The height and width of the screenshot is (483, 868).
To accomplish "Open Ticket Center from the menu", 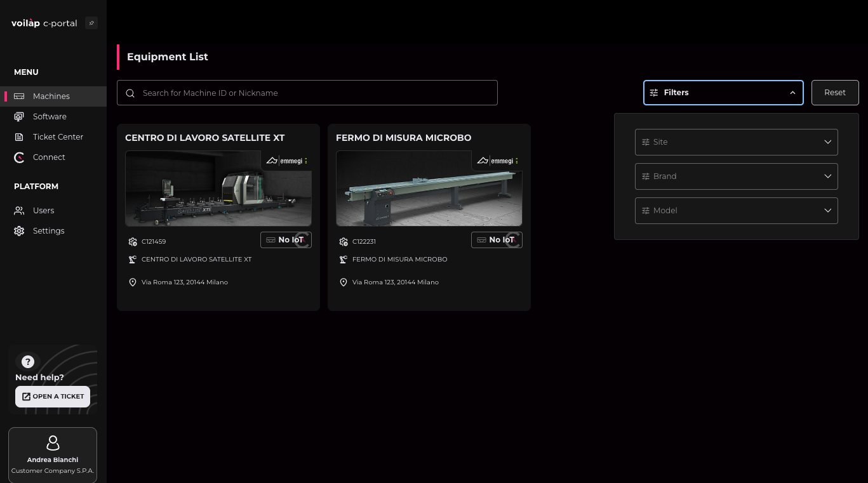I will point(53,137).
